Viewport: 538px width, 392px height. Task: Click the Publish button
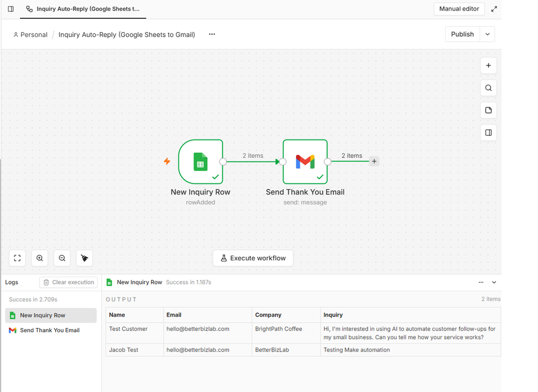[x=462, y=34]
